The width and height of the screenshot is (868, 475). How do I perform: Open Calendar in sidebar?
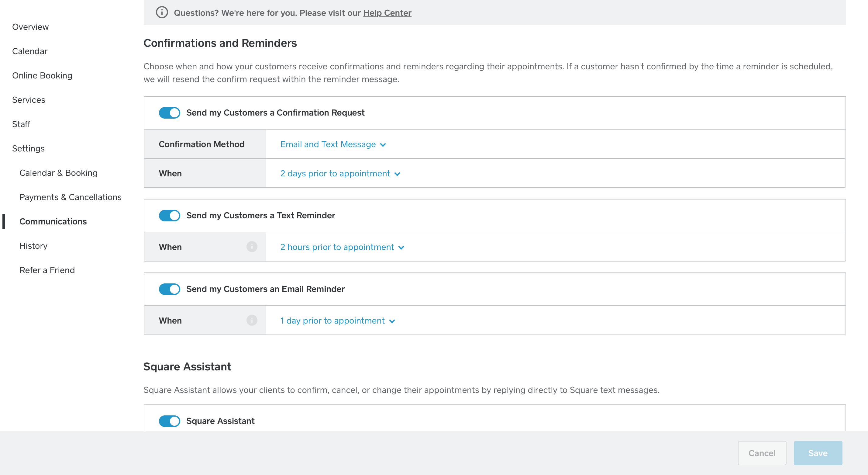pos(30,51)
